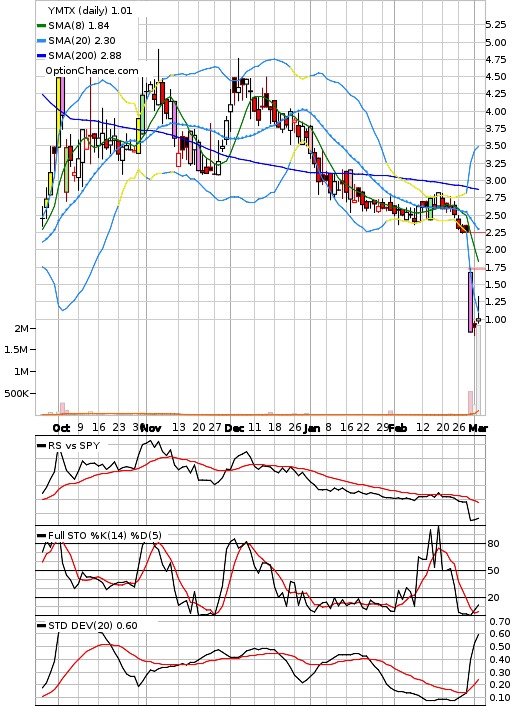Click the 2M volume axis label
Image resolution: width=526 pixels, height=706 pixels.
point(21,329)
